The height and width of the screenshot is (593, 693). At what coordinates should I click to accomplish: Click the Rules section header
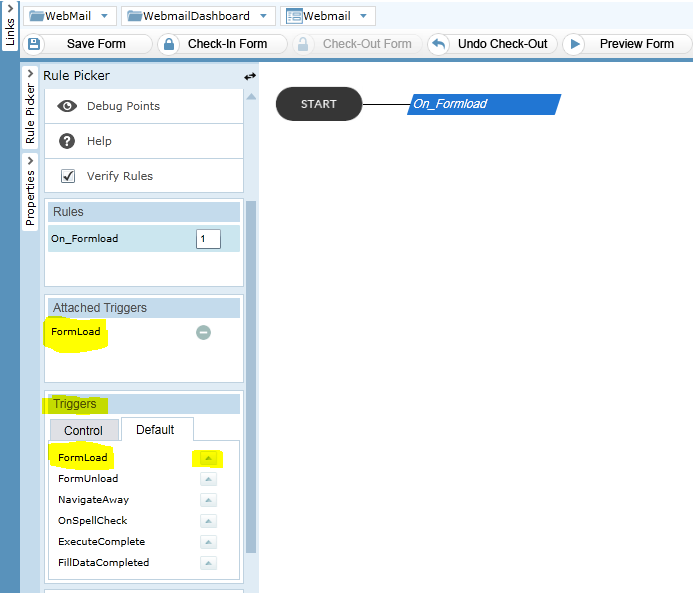(144, 212)
